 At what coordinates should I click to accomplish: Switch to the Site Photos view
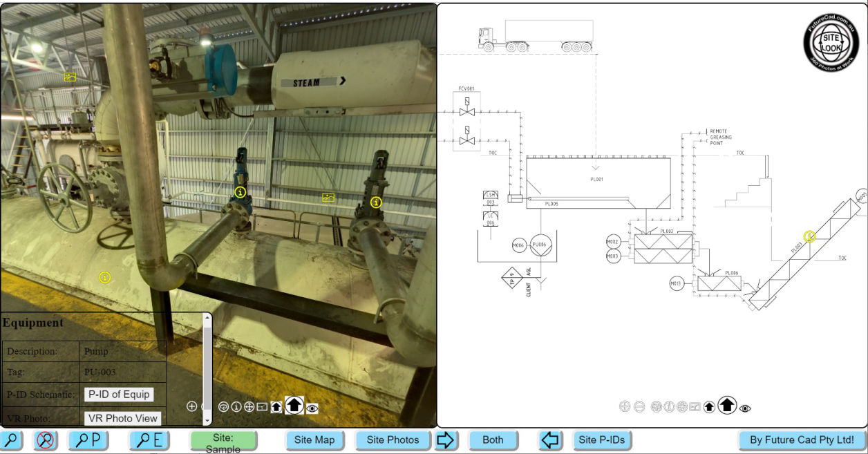pyautogui.click(x=393, y=440)
